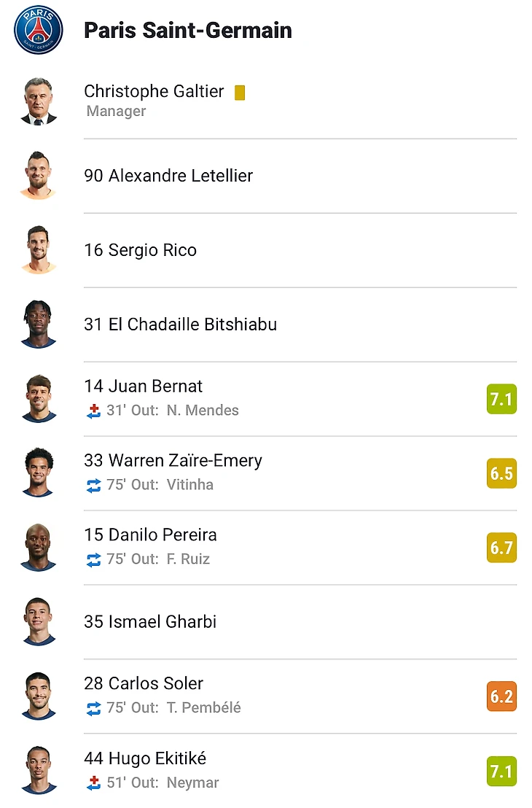This screenshot has height=808, width=532.
Task: Open El Chadaille Bitshiabu's profile picture
Action: click(x=39, y=324)
